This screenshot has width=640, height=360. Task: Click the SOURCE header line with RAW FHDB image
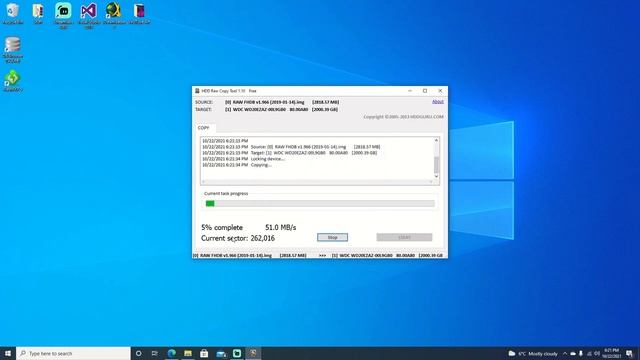click(267, 102)
